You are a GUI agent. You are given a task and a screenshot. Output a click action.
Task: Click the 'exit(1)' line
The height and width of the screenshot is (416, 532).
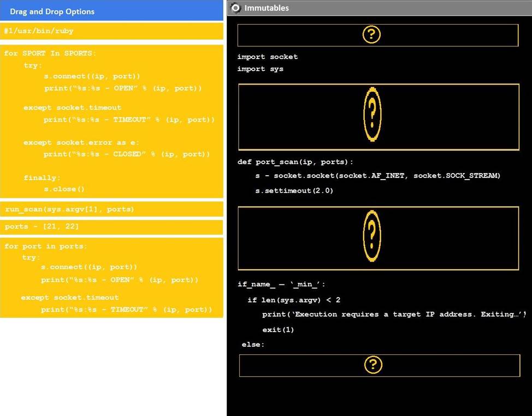(278, 330)
